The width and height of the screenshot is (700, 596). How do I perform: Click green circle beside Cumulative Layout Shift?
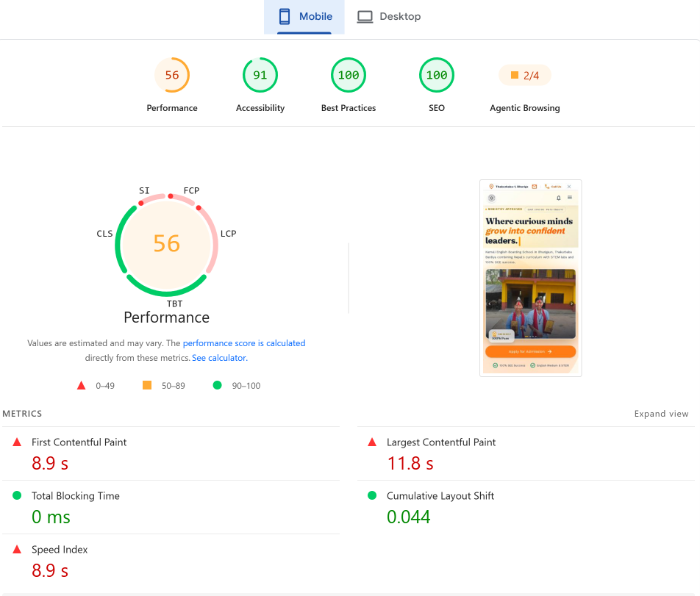click(372, 495)
